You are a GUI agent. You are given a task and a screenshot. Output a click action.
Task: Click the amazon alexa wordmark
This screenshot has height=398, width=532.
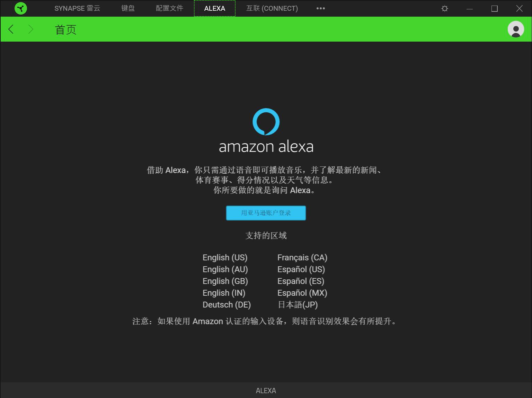click(x=266, y=147)
